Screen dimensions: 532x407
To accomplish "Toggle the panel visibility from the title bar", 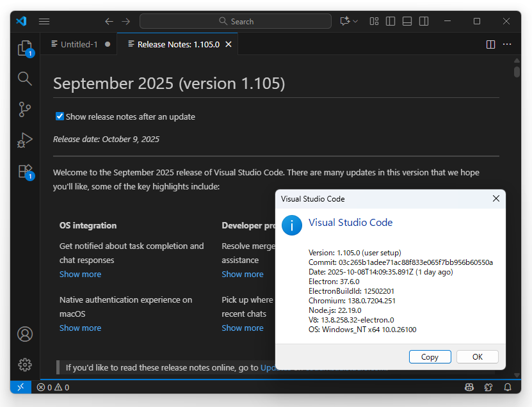I will pyautogui.click(x=407, y=21).
